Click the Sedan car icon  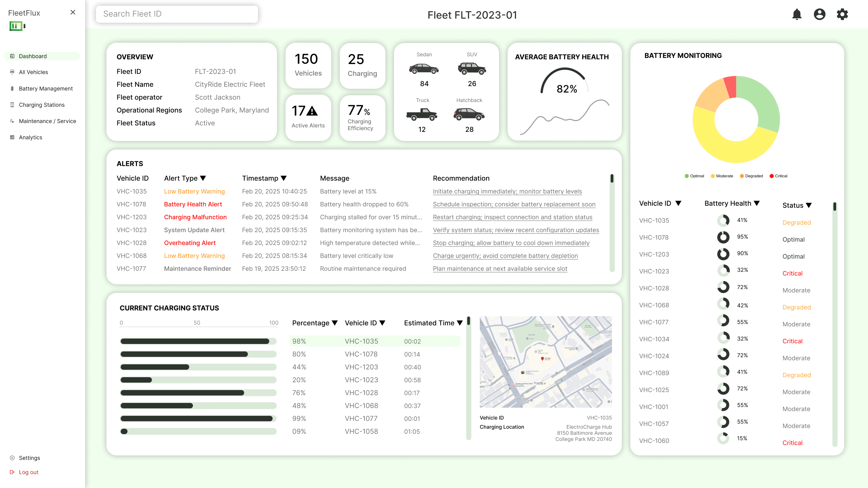click(424, 69)
